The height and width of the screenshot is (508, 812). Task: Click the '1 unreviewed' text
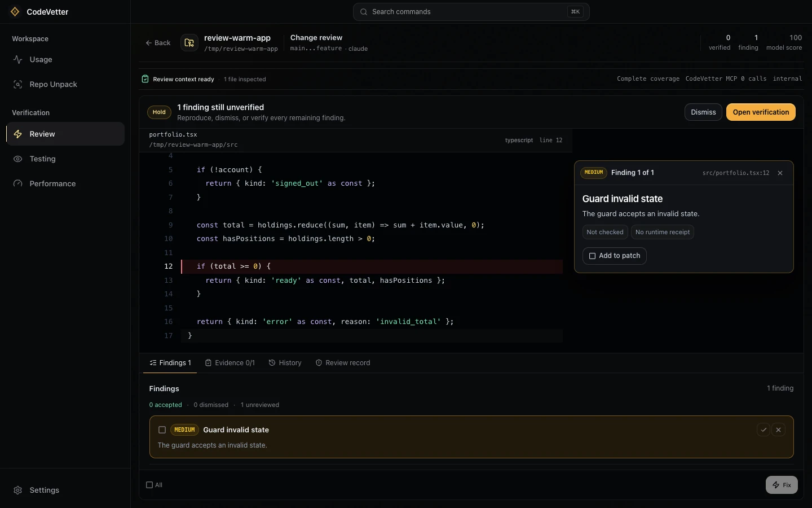coord(260,405)
